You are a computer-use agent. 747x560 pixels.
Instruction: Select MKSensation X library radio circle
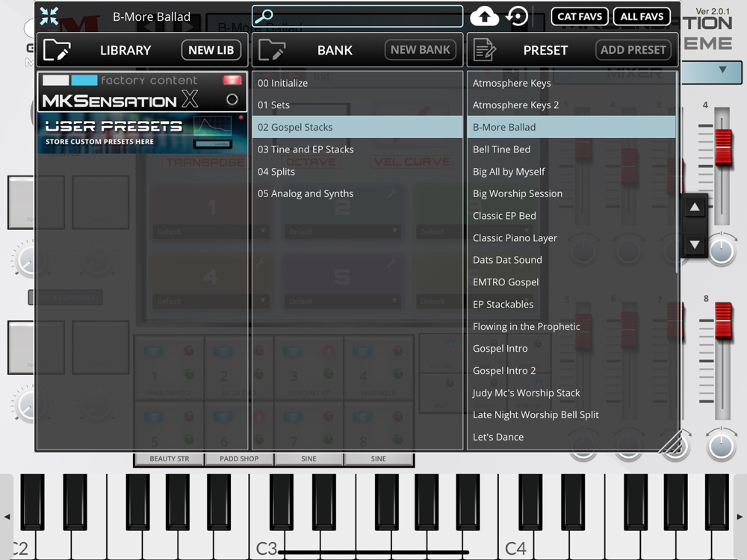232,99
